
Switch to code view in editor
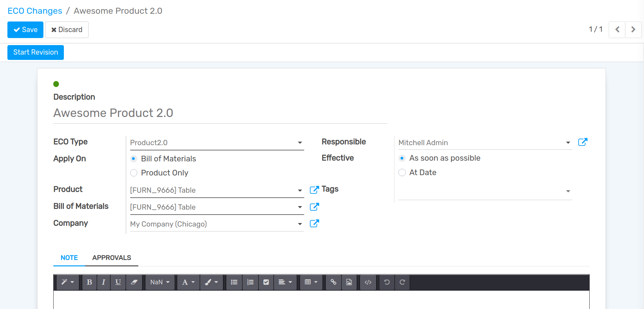(x=368, y=282)
